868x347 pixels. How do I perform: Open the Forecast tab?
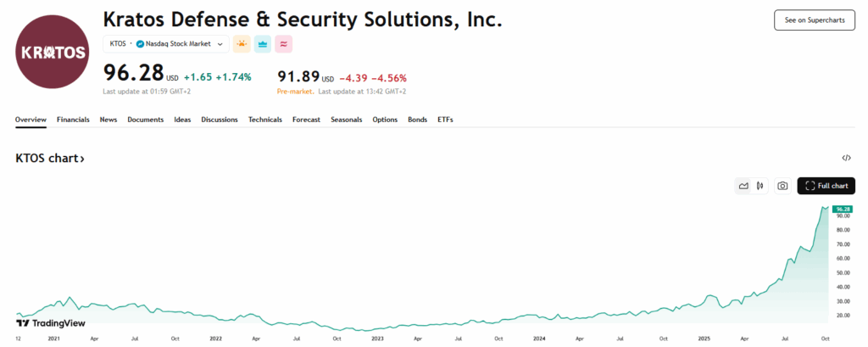pos(306,120)
